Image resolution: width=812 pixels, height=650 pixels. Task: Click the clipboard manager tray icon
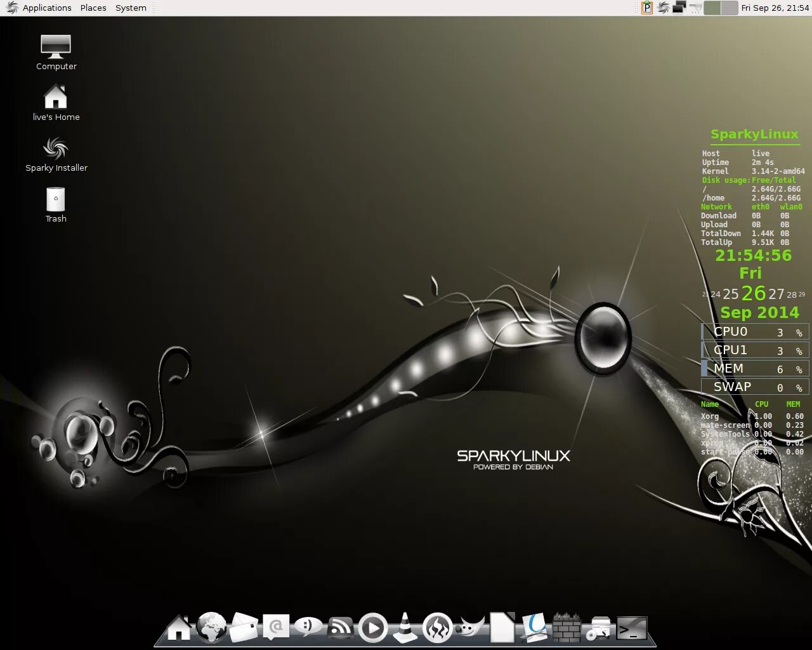[646, 8]
